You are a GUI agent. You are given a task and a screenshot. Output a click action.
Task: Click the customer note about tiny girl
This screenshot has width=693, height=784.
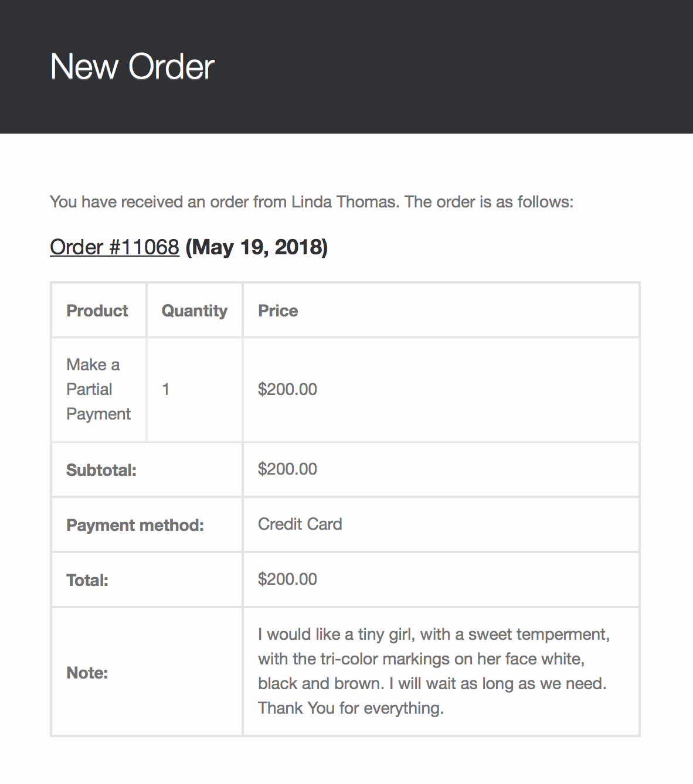(434, 671)
